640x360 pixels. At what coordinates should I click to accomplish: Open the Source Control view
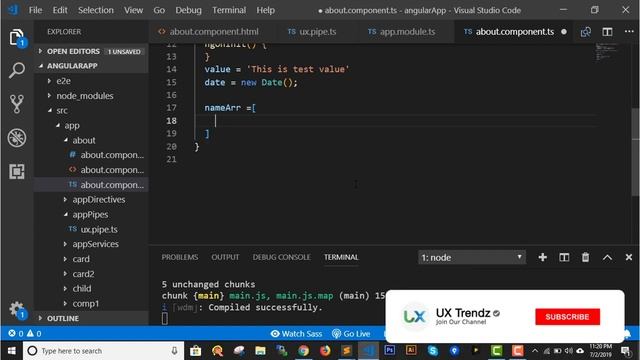[16, 104]
